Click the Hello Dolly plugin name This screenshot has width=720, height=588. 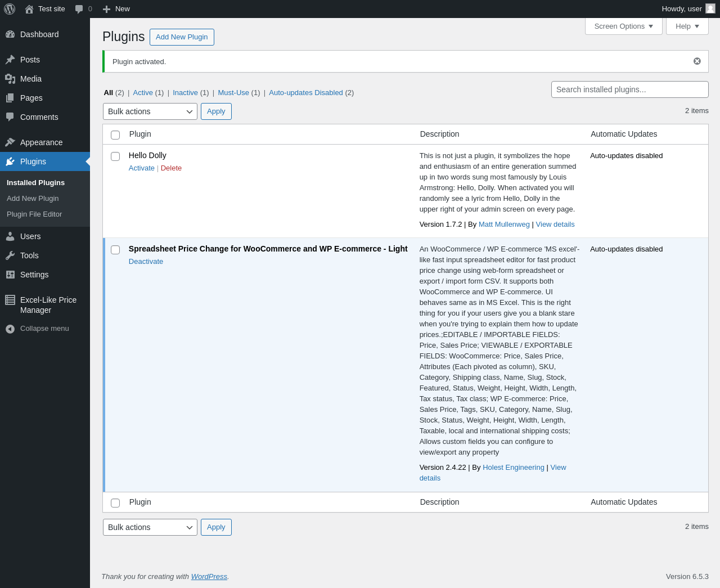147,155
